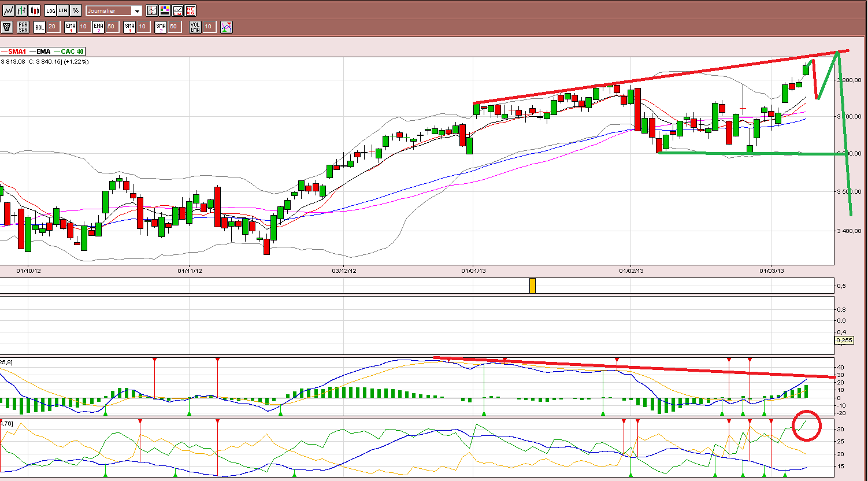Click the trash bin clear icon
This screenshot has width=868, height=481.
(x=7, y=27)
